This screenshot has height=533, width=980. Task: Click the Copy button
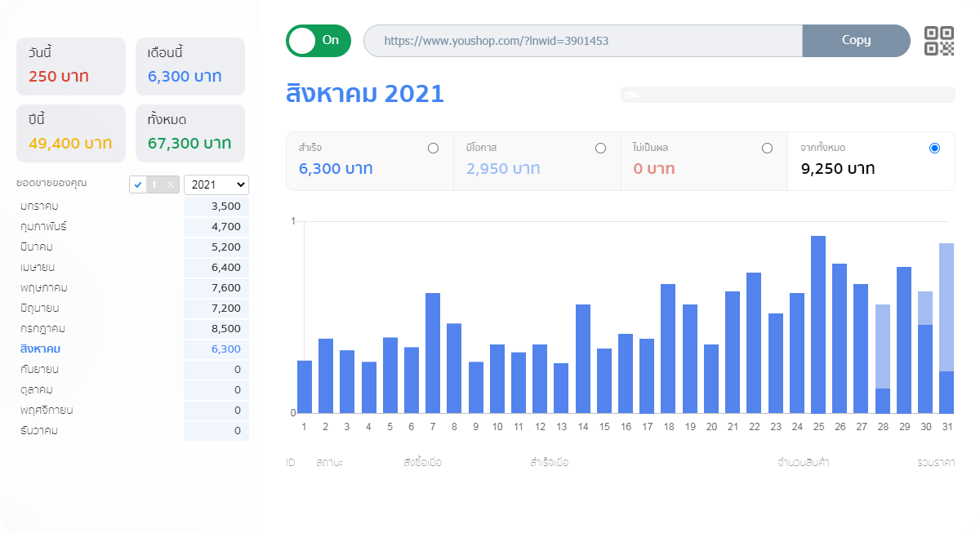[x=856, y=41]
